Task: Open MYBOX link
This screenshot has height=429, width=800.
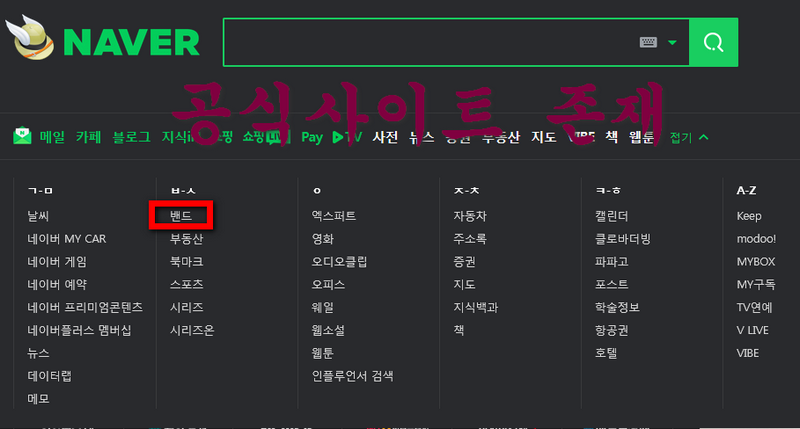Action: pos(756,262)
